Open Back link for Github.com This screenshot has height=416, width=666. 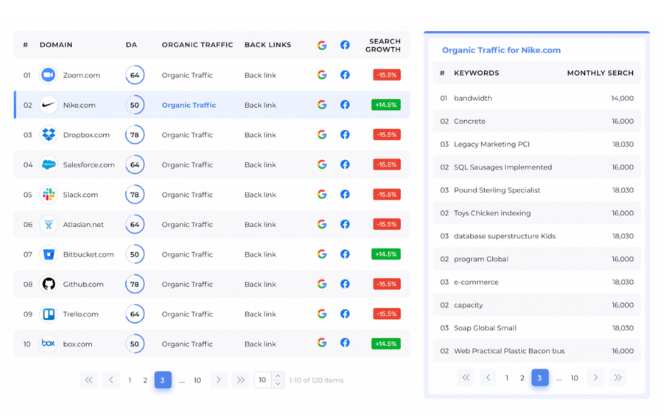(x=260, y=284)
